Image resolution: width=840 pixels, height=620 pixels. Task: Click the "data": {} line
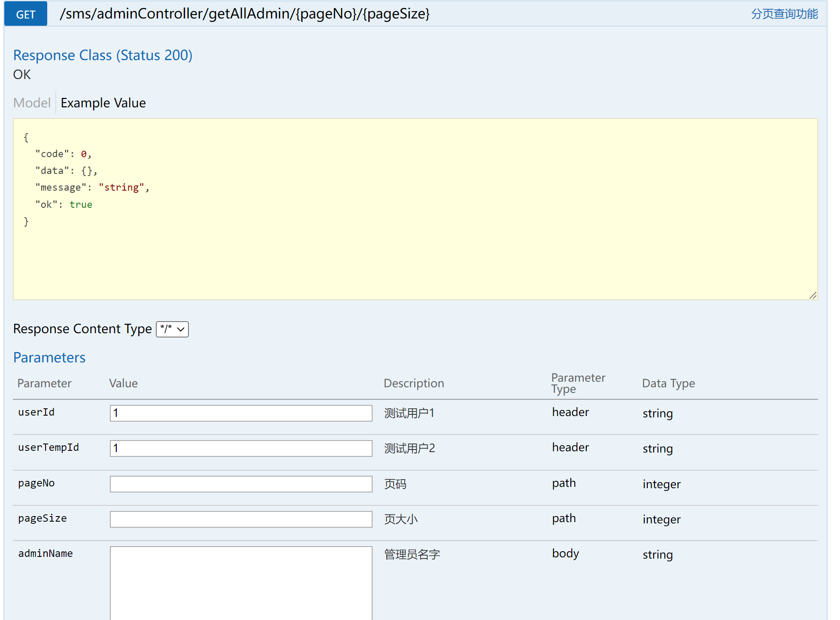[66, 171]
